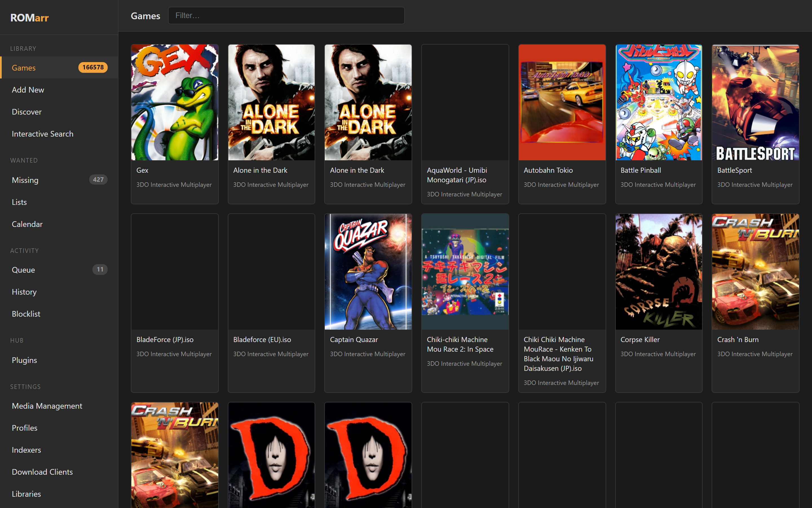Click the 166578 games count badge
The image size is (812, 508).
click(93, 67)
